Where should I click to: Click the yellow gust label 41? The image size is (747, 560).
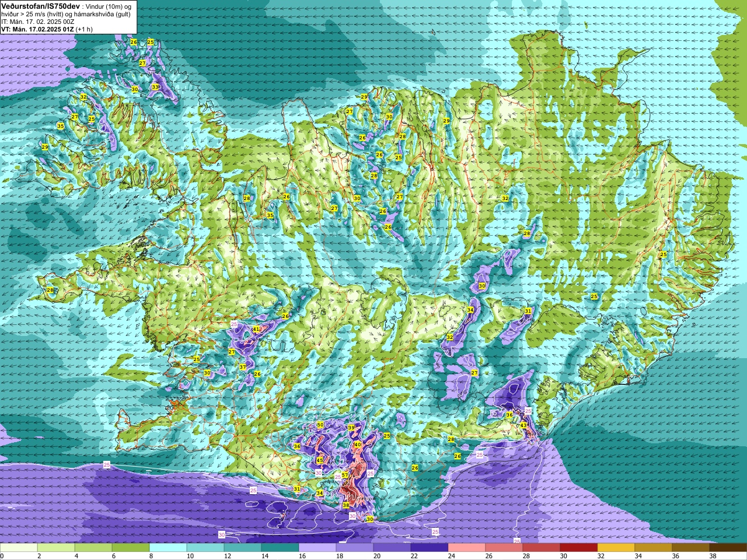[x=256, y=330]
